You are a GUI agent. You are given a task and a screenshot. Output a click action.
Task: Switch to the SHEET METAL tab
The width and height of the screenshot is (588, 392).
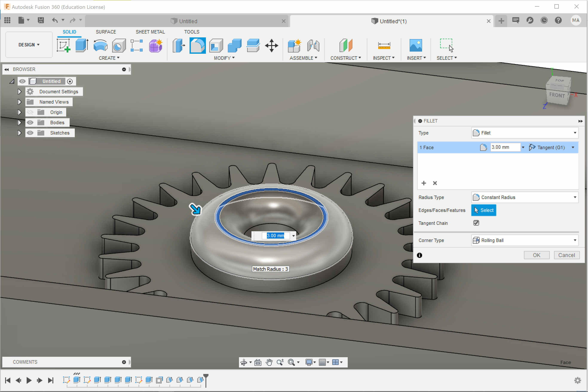[x=150, y=32]
